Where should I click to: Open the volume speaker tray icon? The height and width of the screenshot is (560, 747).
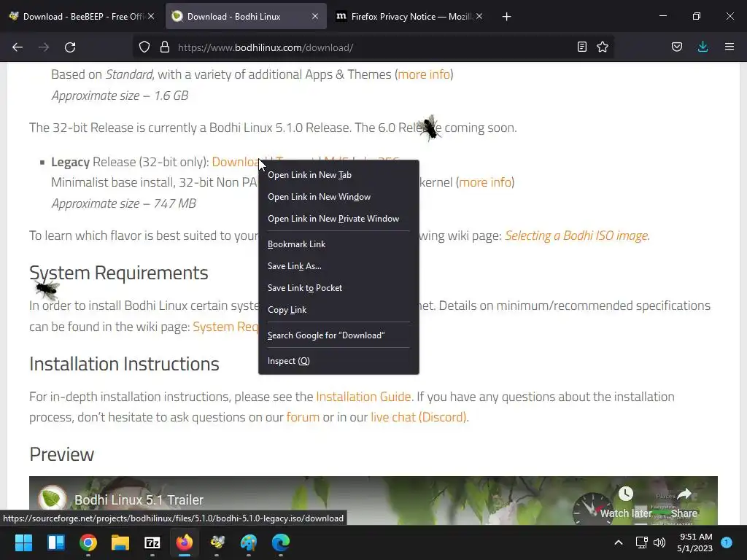[659, 542]
